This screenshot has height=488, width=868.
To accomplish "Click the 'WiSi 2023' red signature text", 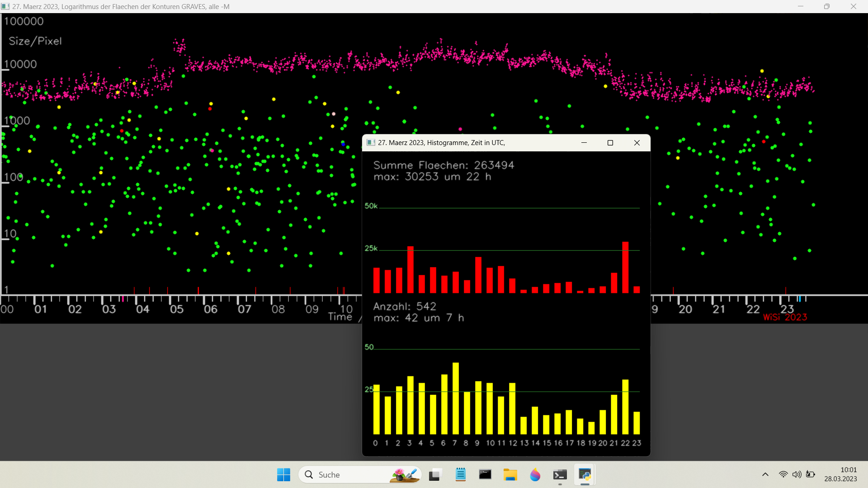I will click(785, 317).
